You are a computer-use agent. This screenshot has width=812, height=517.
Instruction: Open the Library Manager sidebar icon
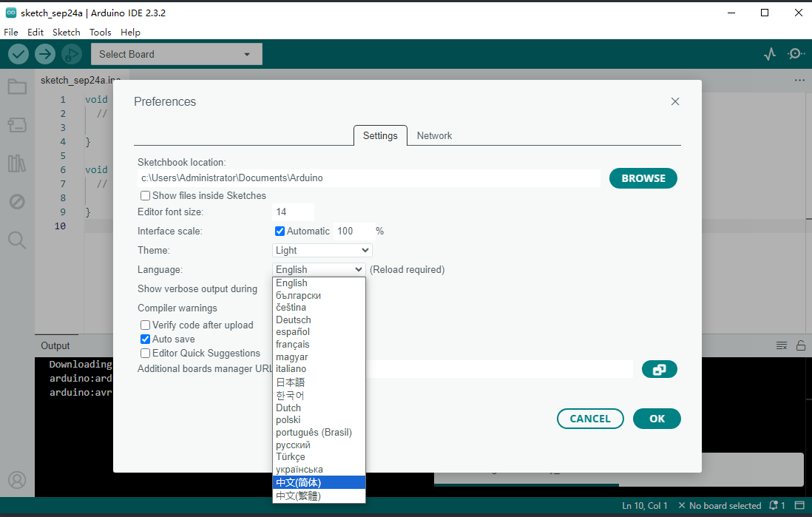tap(17, 163)
